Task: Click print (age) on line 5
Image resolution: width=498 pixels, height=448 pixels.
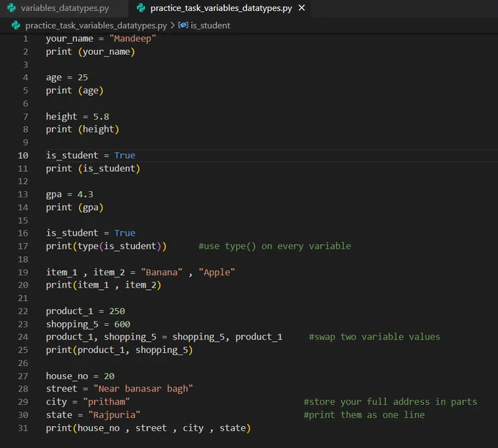Action: (75, 91)
